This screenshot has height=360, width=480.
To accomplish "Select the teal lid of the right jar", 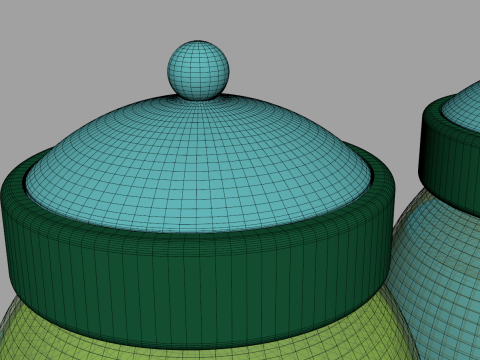I will tap(465, 107).
